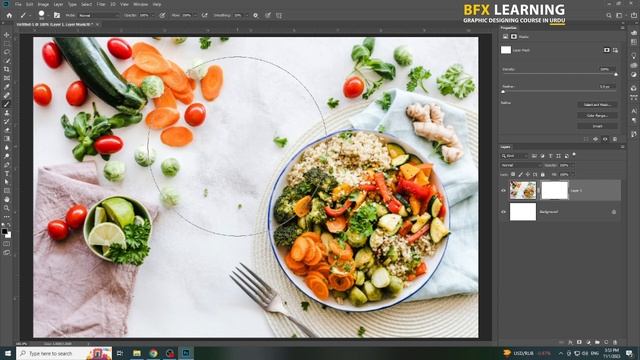640x360 pixels.
Task: Expand the Flow value dropdown
Action: coord(196,15)
